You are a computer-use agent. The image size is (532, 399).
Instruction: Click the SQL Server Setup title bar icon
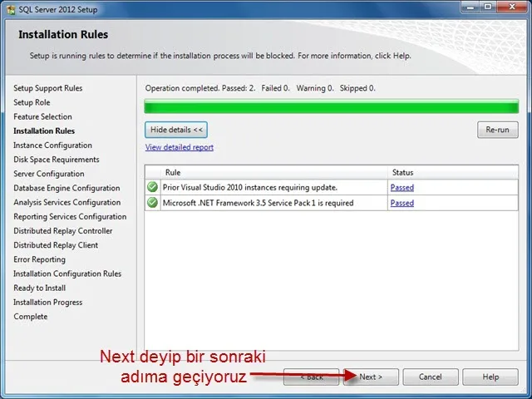(11, 9)
